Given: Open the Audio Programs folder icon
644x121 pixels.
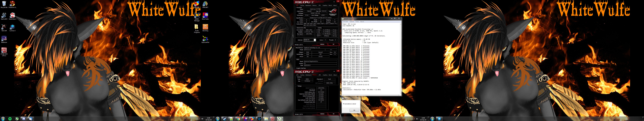Looking at the screenshot, I should pyautogui.click(x=197, y=29).
